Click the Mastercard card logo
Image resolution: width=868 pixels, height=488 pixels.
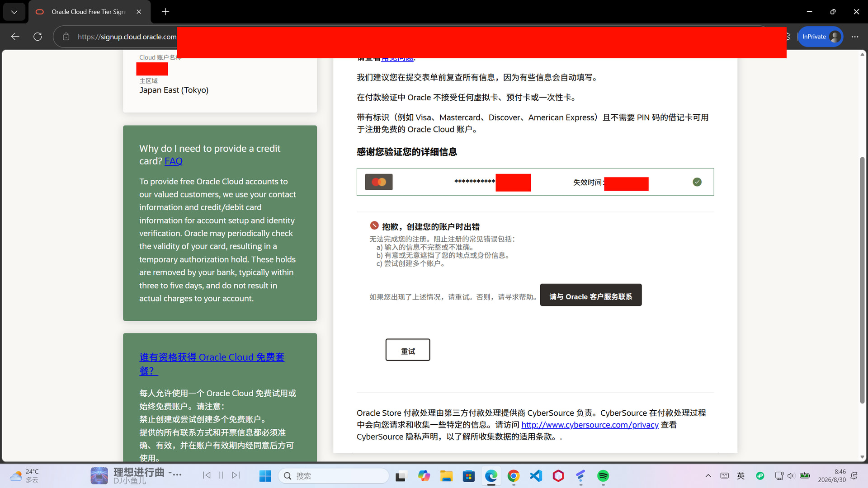coord(379,182)
